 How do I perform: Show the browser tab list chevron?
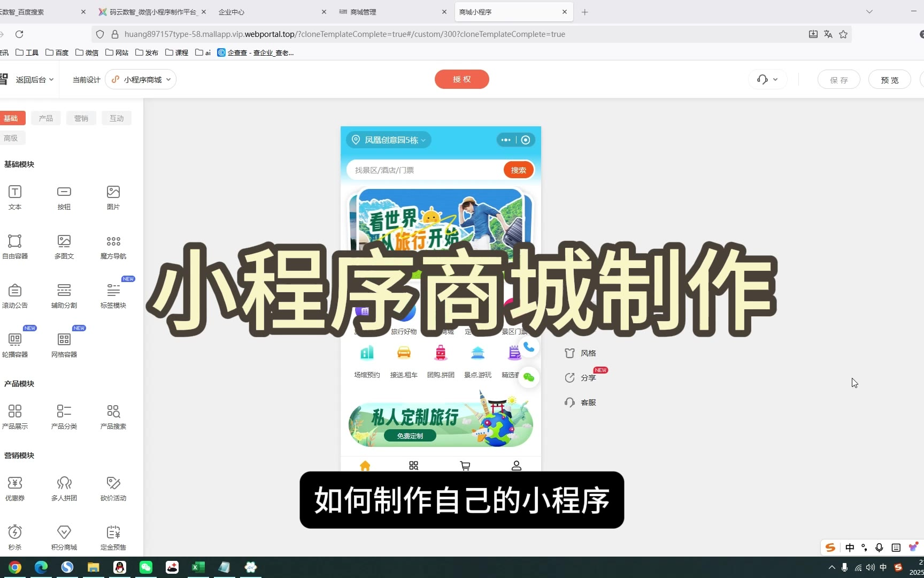869,12
